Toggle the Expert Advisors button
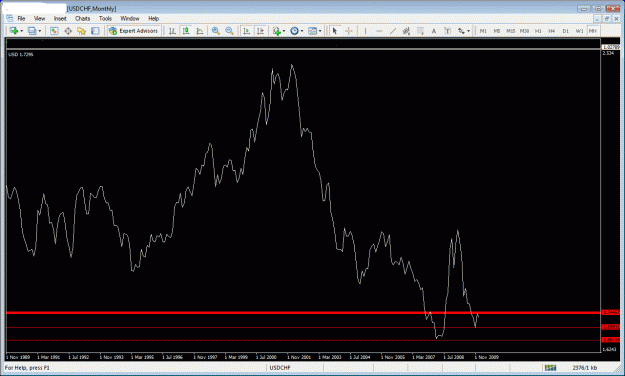This screenshot has height=376, width=625. point(134,31)
